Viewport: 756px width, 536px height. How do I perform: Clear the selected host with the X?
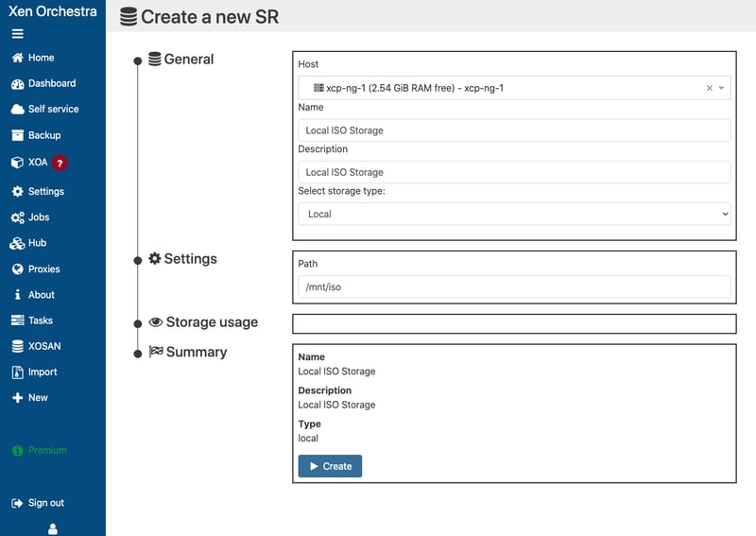[710, 88]
